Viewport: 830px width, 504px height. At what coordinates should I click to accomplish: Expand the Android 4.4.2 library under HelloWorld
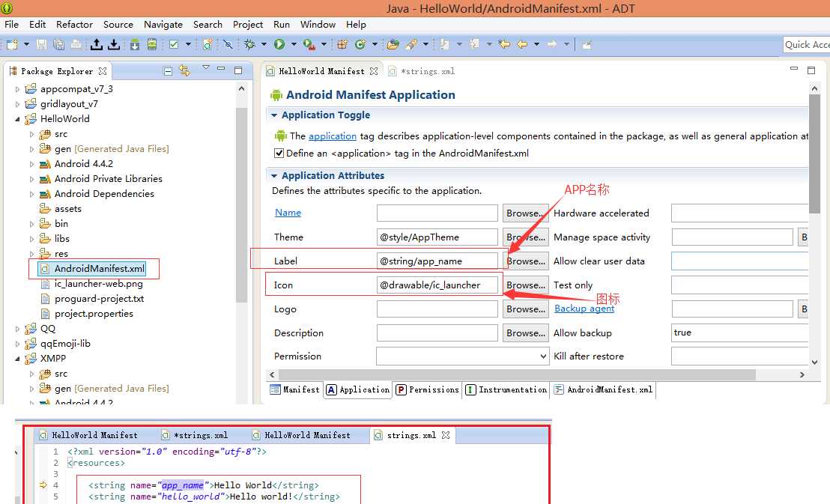point(31,164)
